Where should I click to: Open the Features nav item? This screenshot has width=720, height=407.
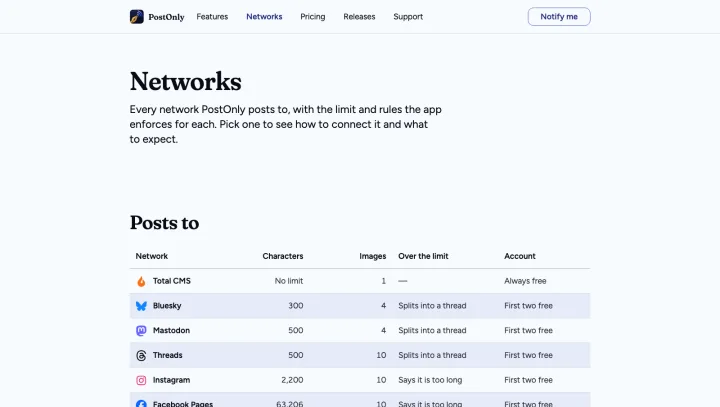[x=212, y=17]
